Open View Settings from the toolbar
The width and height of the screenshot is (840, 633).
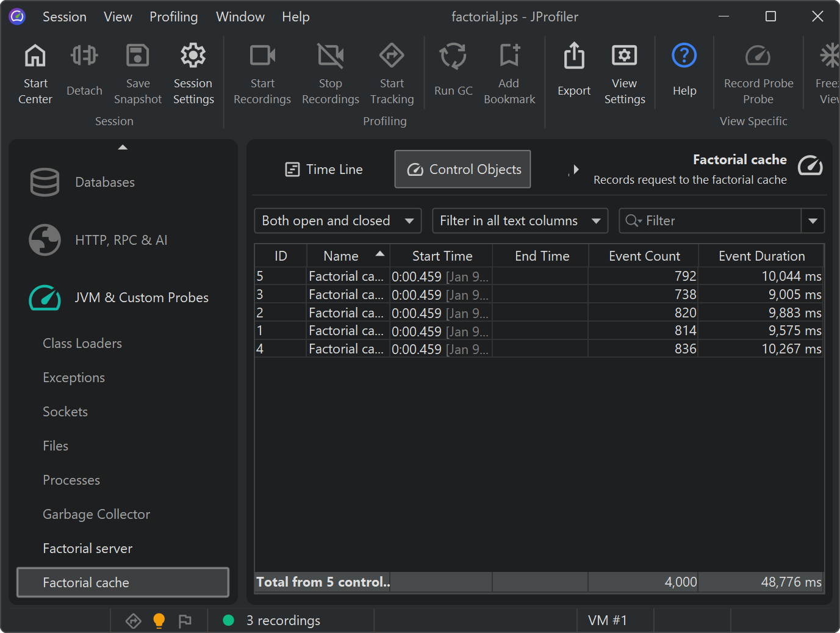tap(624, 57)
